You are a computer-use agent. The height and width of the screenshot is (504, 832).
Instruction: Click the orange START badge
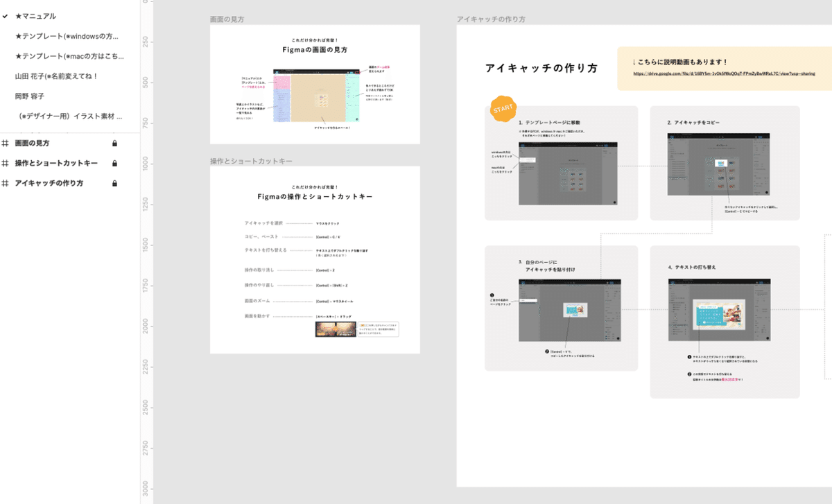[x=504, y=110]
